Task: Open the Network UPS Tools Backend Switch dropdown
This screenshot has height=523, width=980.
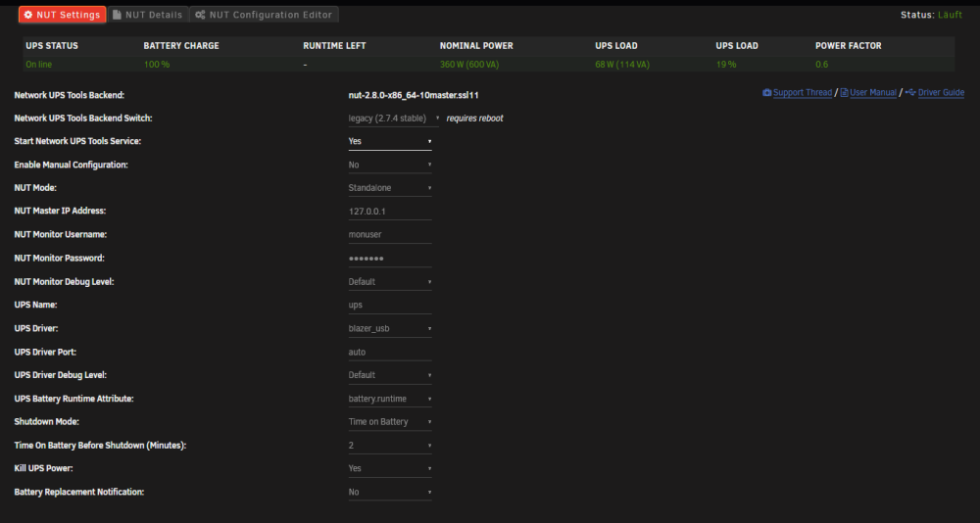Action: (x=394, y=119)
